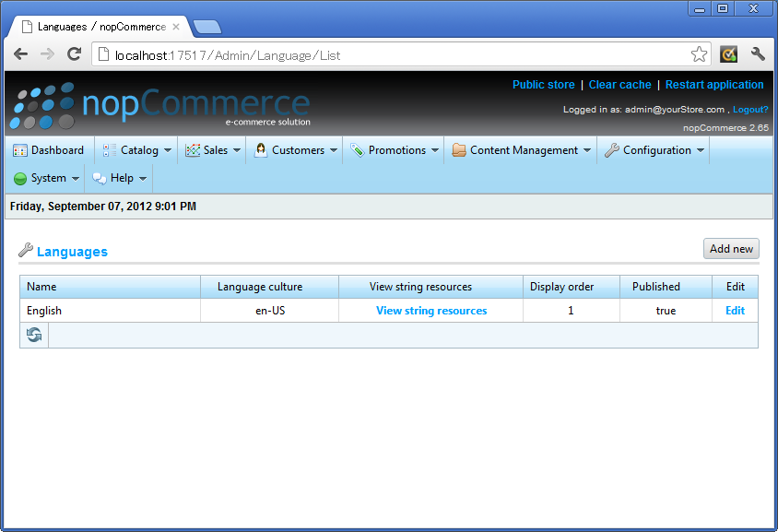
Task: Expand the Promotions dropdown arrow
Action: [435, 150]
